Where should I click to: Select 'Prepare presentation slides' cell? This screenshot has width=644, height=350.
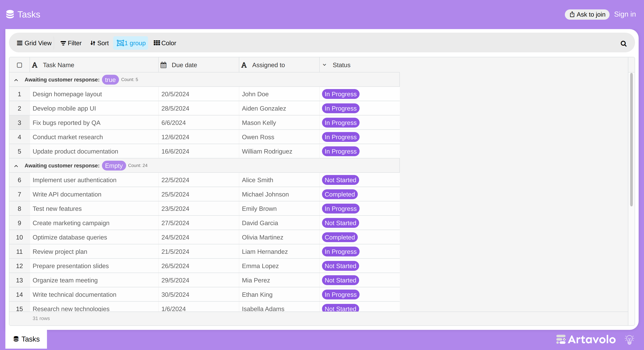[94, 266]
